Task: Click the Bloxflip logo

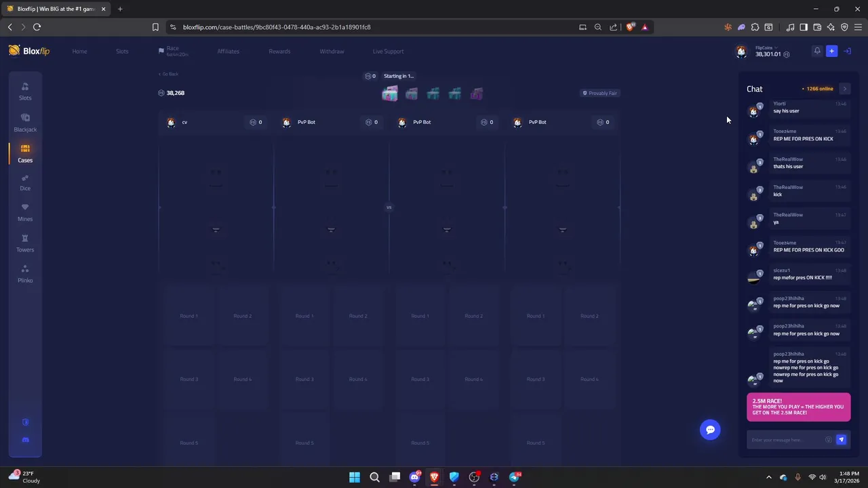Action: click(x=29, y=51)
